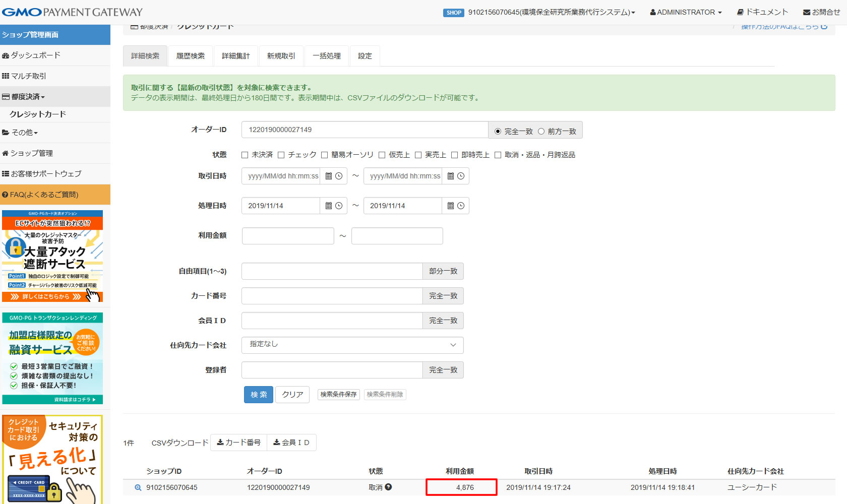Switch to the 履歴検索 tab
The image size is (847, 504).
pyautogui.click(x=191, y=56)
